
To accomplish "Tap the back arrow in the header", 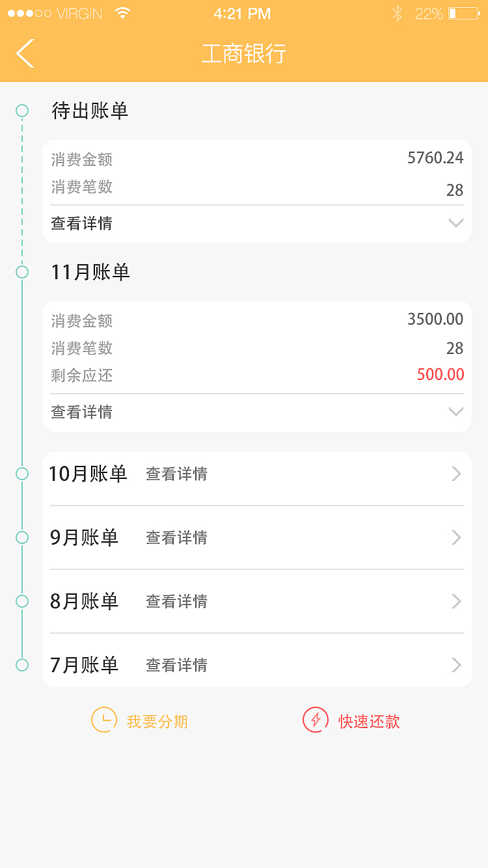I will tap(25, 53).
